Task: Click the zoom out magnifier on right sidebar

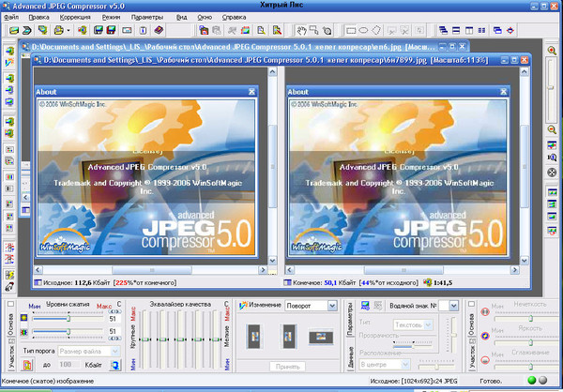Action: 552,129
